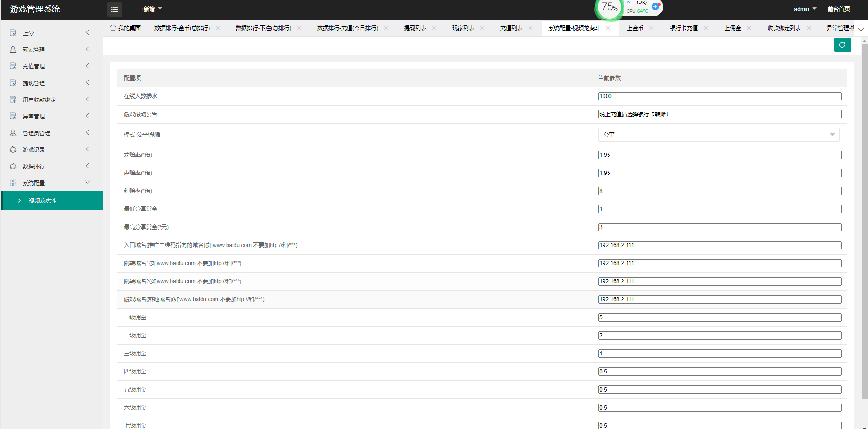Select 视频龙虎斗 in the sidebar
This screenshot has width=868, height=429.
(x=52, y=200)
